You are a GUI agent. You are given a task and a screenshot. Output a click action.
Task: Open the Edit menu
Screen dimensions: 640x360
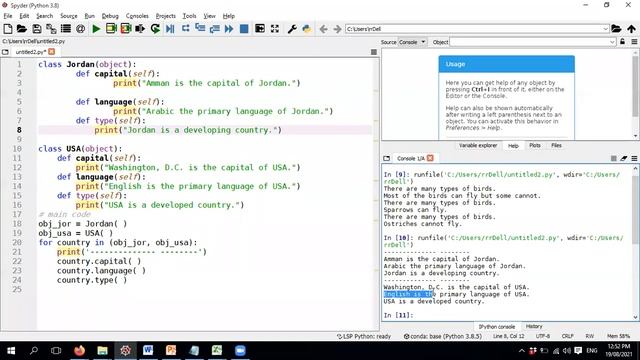click(24, 16)
